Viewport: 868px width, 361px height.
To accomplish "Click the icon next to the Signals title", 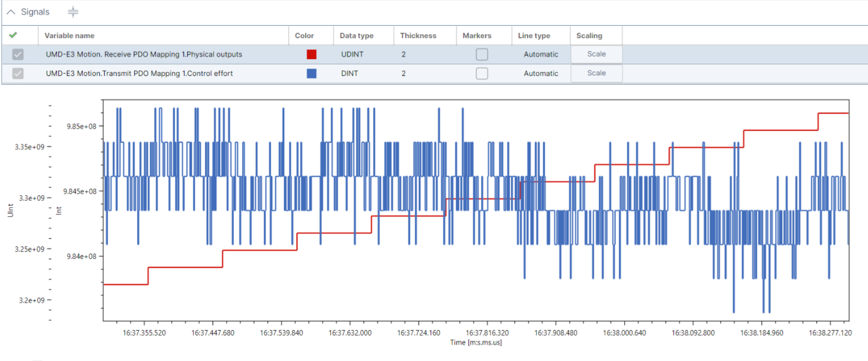I will click(73, 12).
